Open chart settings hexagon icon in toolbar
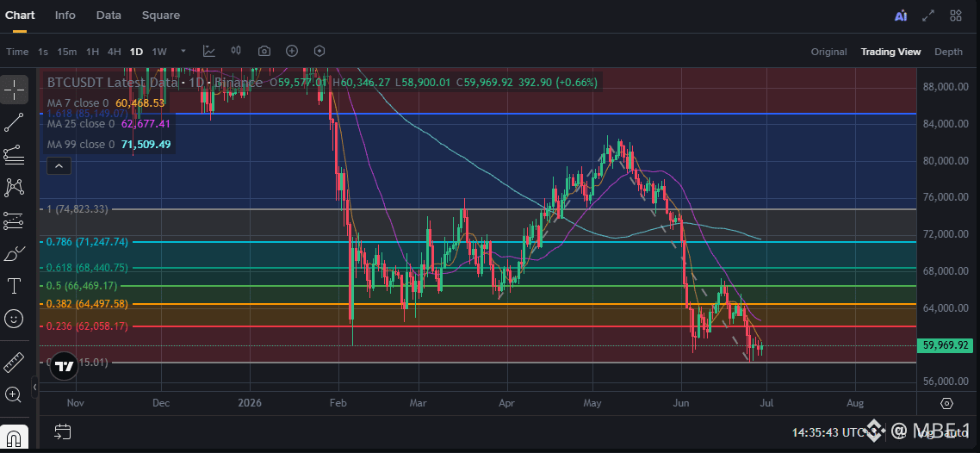The width and height of the screenshot is (980, 453). (x=319, y=51)
